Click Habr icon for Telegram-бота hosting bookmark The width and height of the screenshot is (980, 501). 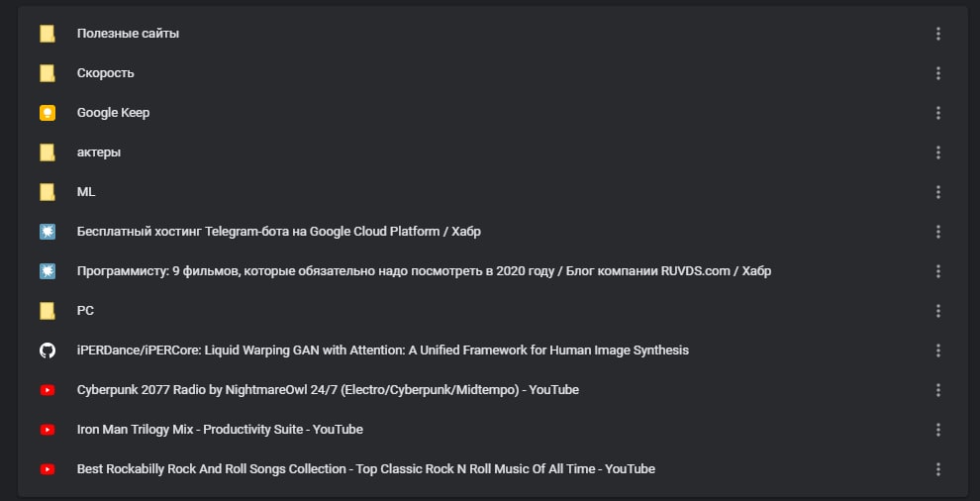48,232
